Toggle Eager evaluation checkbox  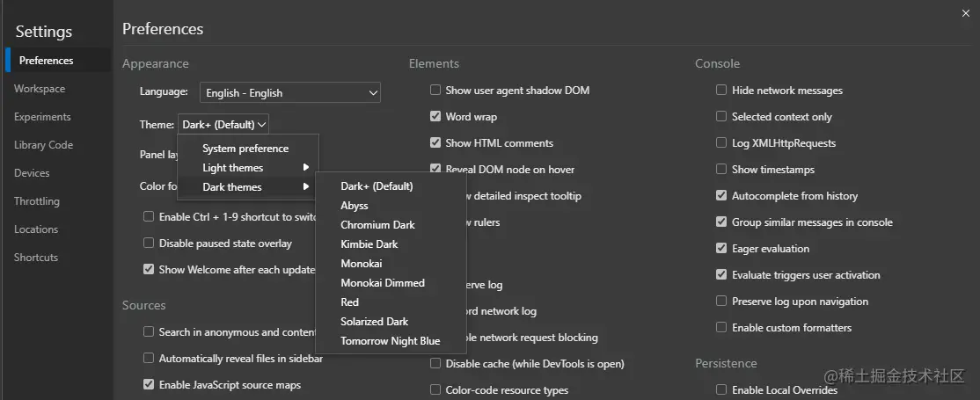point(722,249)
